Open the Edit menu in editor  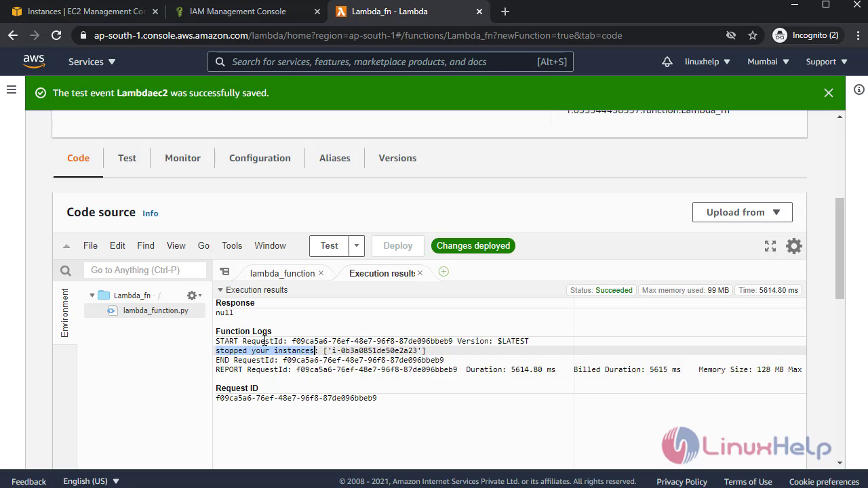(117, 246)
